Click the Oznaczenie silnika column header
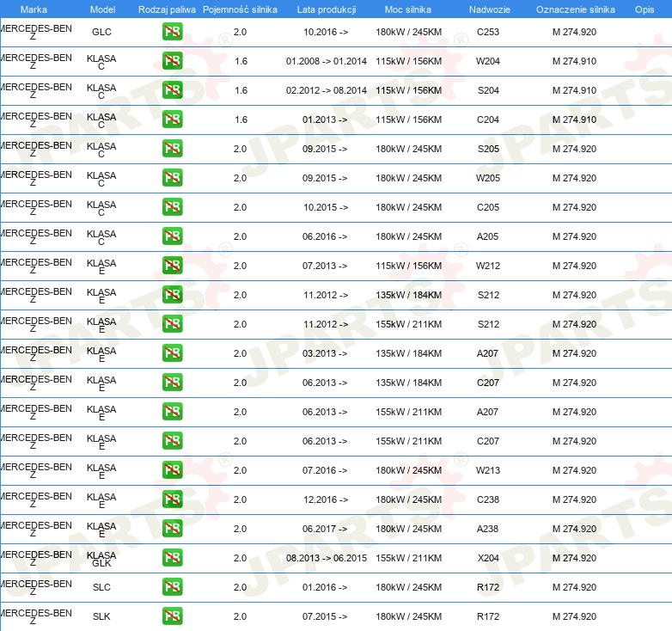 point(575,9)
